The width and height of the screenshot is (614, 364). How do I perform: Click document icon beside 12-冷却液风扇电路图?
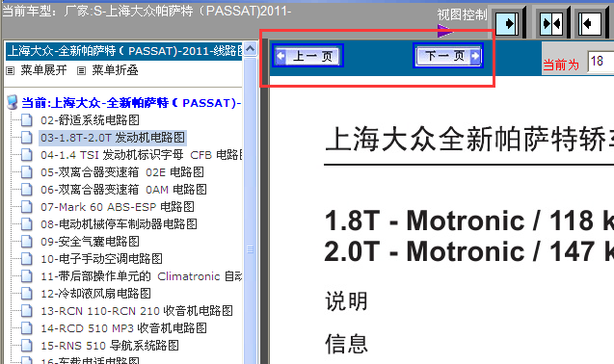[27, 294]
